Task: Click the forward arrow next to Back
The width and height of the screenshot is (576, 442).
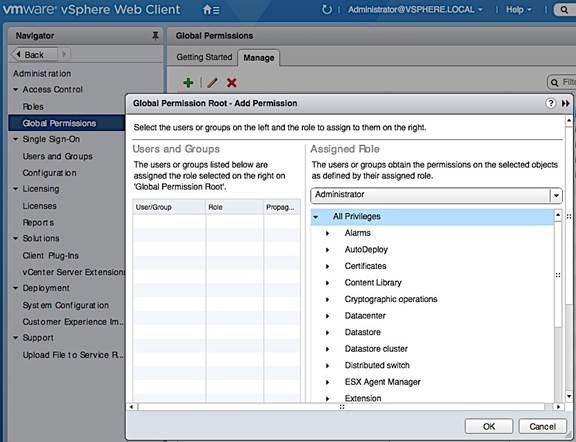Action: coord(64,54)
